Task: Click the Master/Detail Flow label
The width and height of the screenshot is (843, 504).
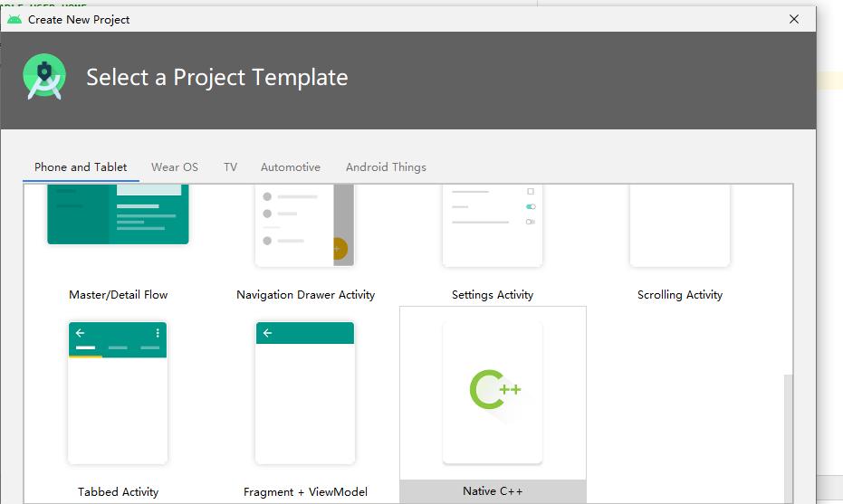Action: [119, 294]
